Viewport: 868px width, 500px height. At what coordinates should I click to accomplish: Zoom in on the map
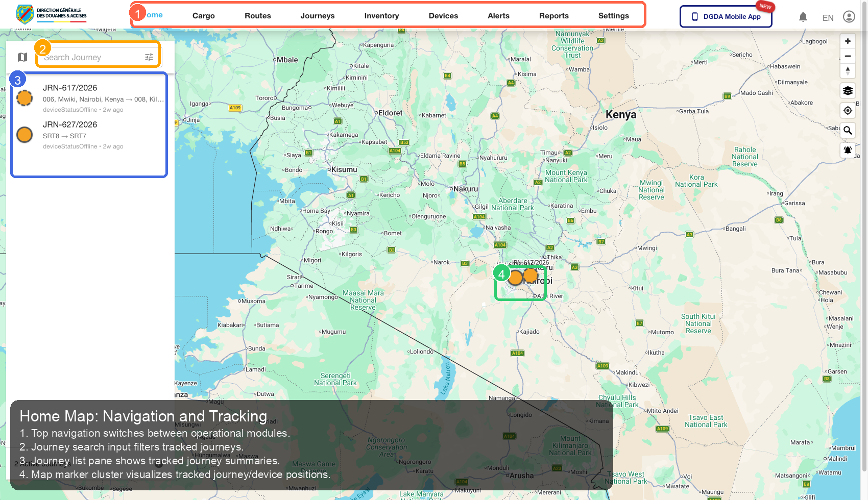pos(848,41)
